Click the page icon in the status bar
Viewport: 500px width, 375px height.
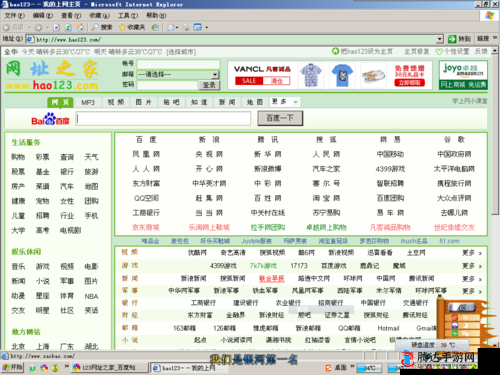(x=5, y=356)
